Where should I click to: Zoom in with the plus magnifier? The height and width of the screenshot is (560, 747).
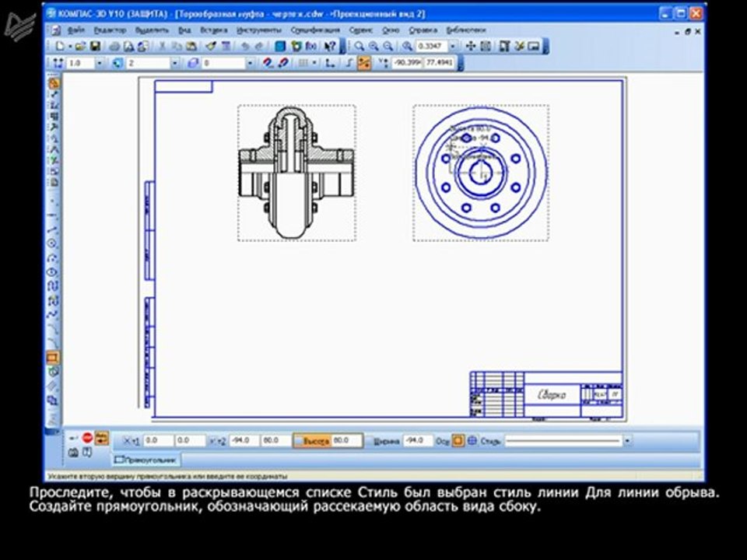point(373,46)
